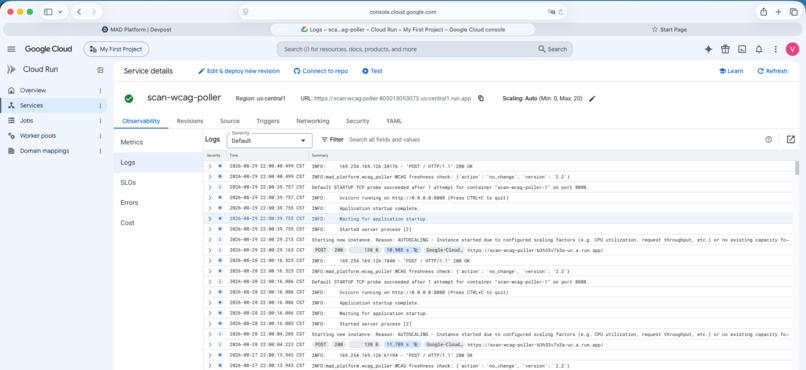The width and height of the screenshot is (806, 370).
Task: Collapse the Cloud Run side panel icon
Action: point(100,70)
